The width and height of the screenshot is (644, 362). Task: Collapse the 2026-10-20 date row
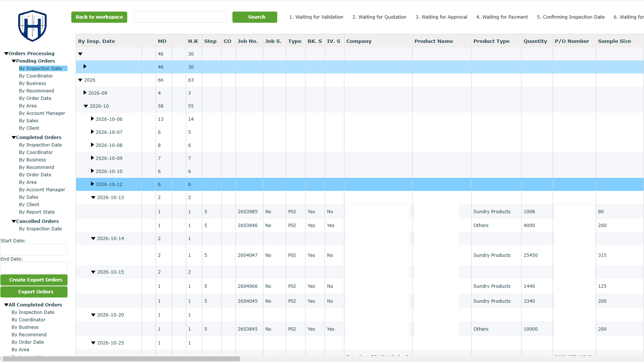click(x=93, y=315)
